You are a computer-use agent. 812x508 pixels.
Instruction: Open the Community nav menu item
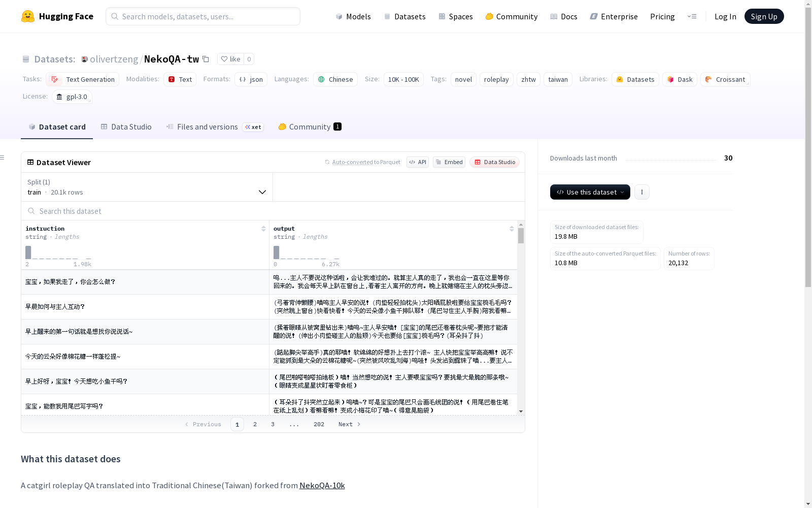[511, 16]
